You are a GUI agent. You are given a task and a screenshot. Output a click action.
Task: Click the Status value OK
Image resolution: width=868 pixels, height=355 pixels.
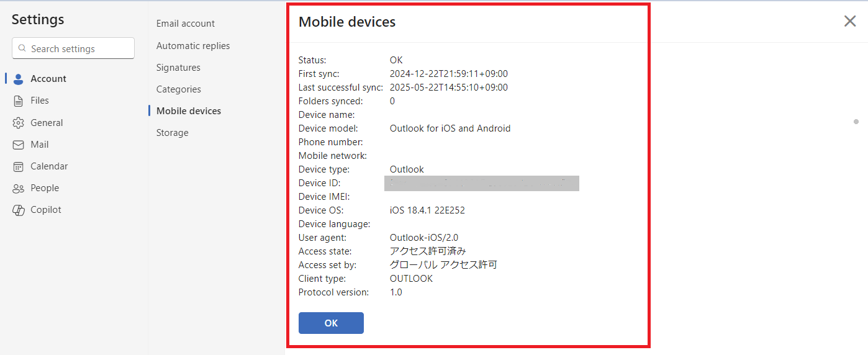click(396, 60)
